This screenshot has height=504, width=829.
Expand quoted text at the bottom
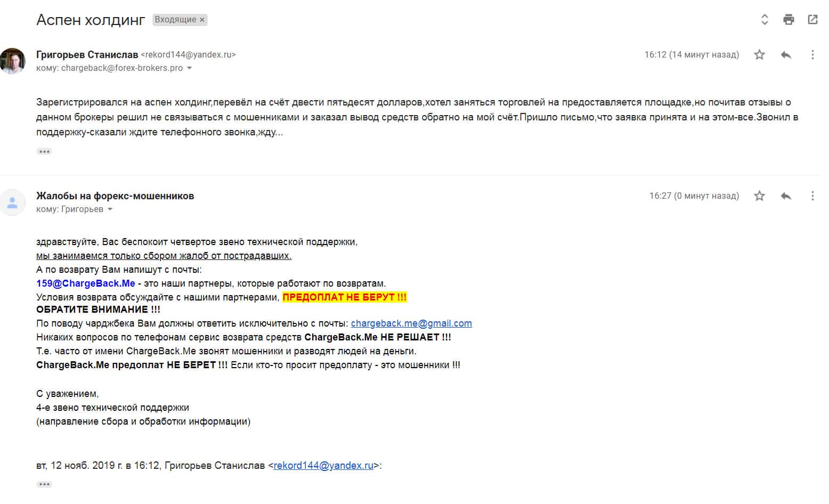click(x=44, y=484)
